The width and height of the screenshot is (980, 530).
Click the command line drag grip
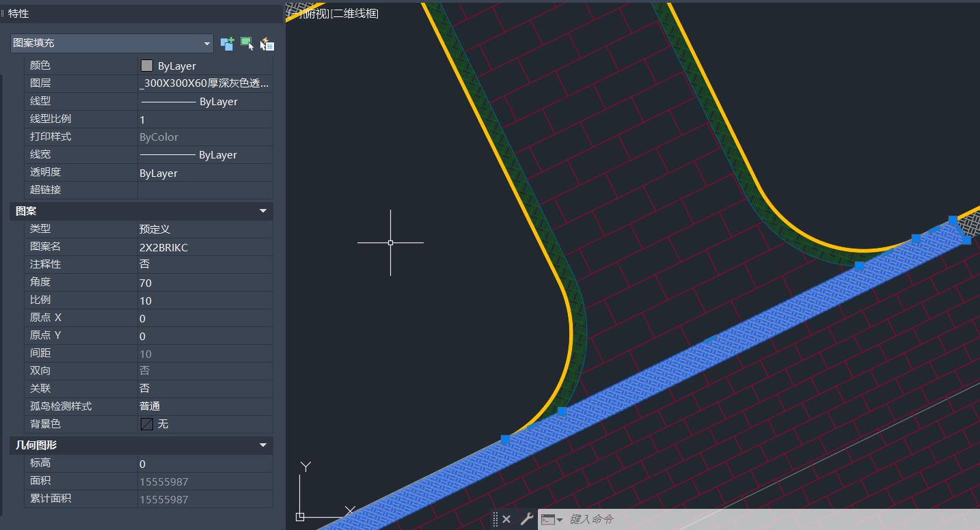(495, 519)
